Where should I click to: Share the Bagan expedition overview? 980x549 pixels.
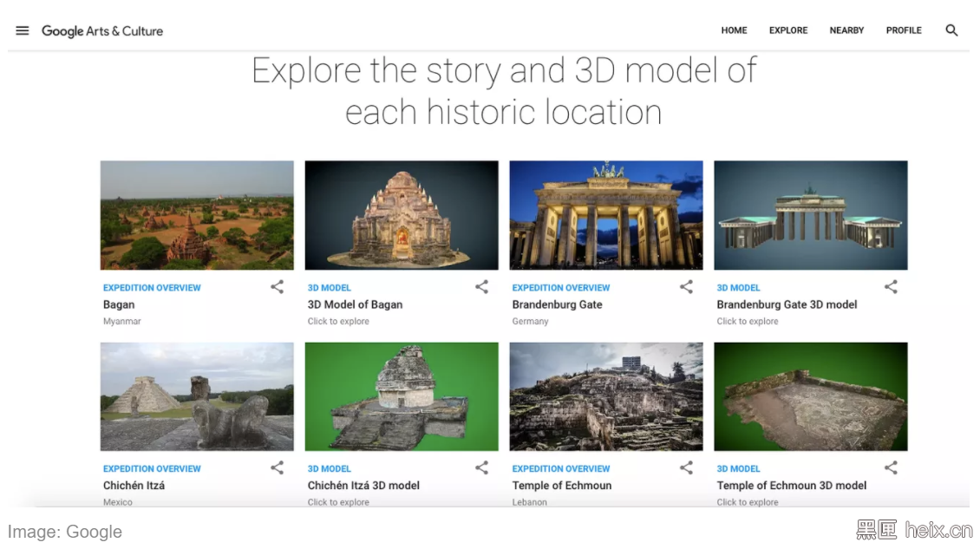click(x=277, y=287)
